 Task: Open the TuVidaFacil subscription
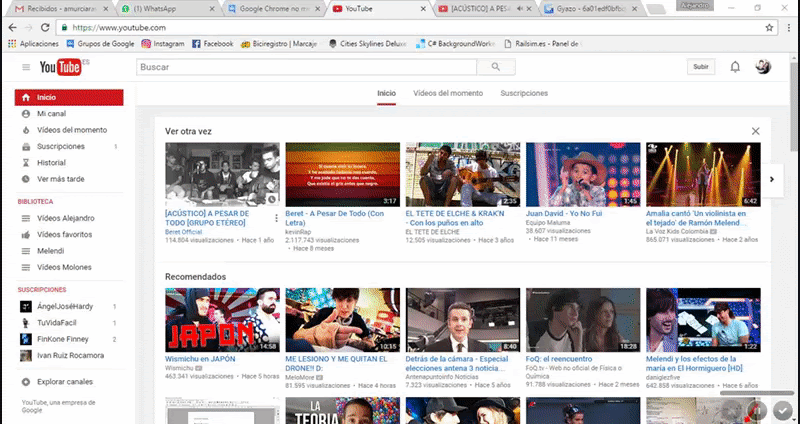[69, 323]
